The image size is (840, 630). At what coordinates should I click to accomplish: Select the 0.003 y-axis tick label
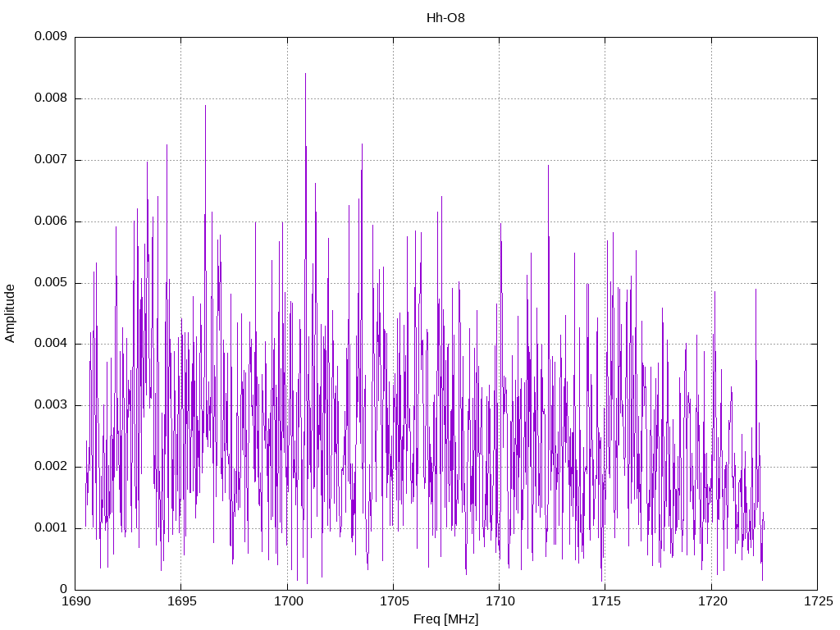pyautogui.click(x=50, y=405)
